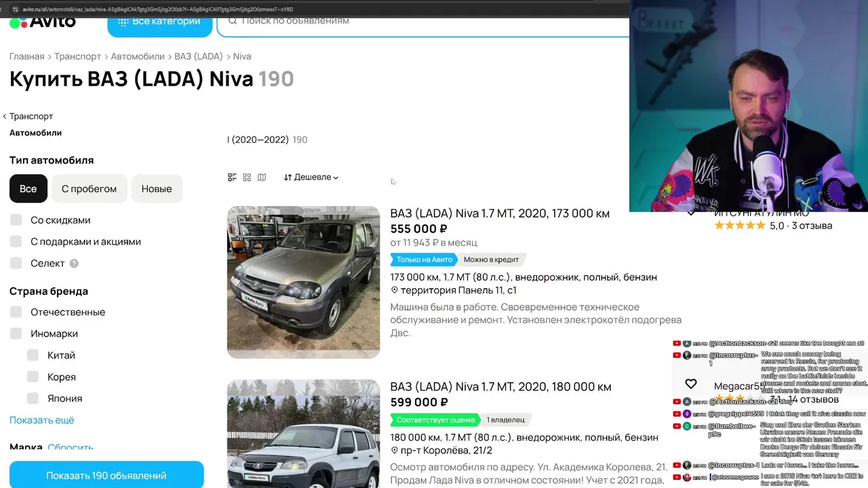Click the '555 000 ₽' price
This screenshot has height=488, width=868.
coord(418,228)
